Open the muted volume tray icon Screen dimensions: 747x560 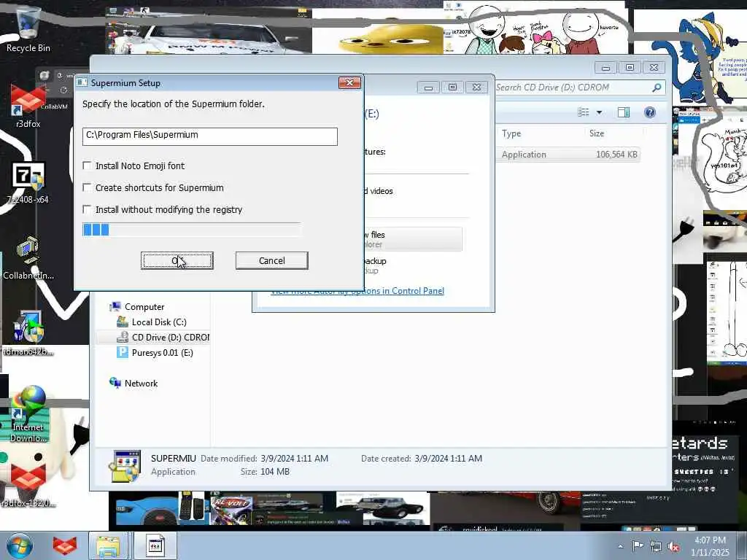tap(673, 547)
